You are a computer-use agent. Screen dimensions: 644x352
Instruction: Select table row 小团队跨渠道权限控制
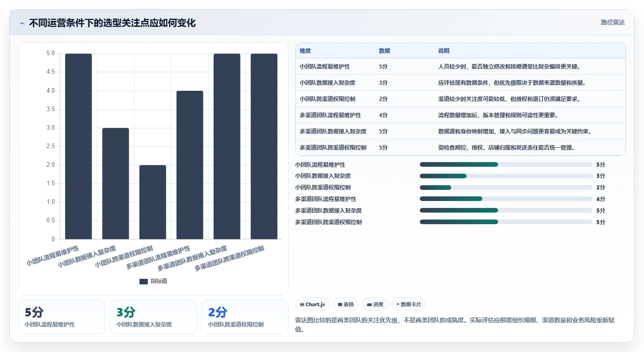pyautogui.click(x=460, y=99)
